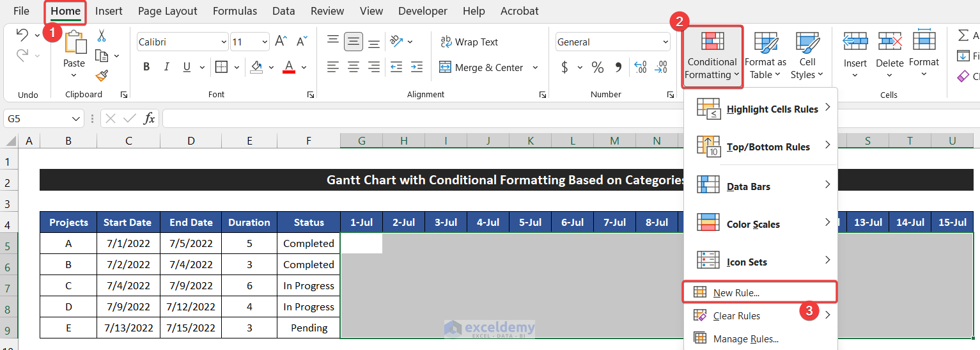Open the General number format dropdown
This screenshot has height=350, width=980.
pyautogui.click(x=665, y=42)
